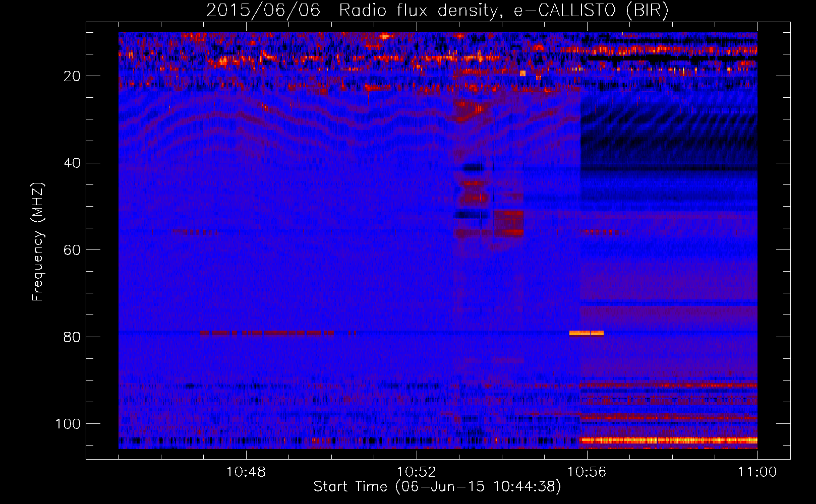Click the plot title 'Radio flux density, e-CALLISTO (BIR)'

point(503,10)
